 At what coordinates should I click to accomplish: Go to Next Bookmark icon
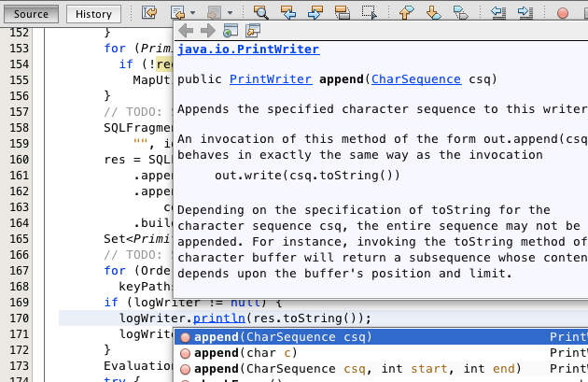pos(433,13)
